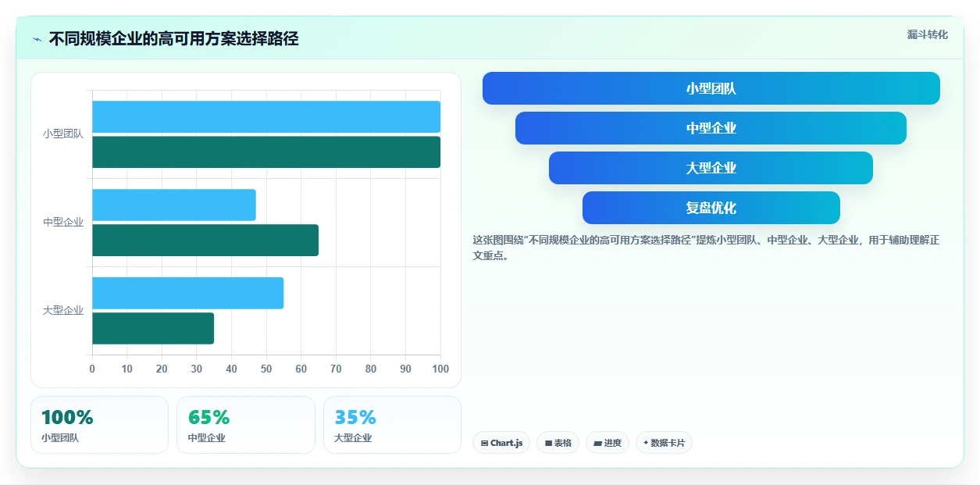Click the 大型企业 y-axis label

[63, 311]
